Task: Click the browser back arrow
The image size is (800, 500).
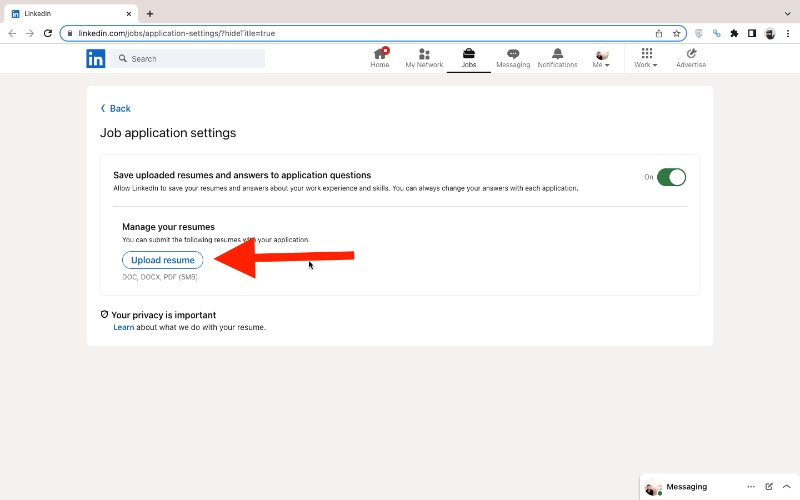Action: (x=12, y=33)
